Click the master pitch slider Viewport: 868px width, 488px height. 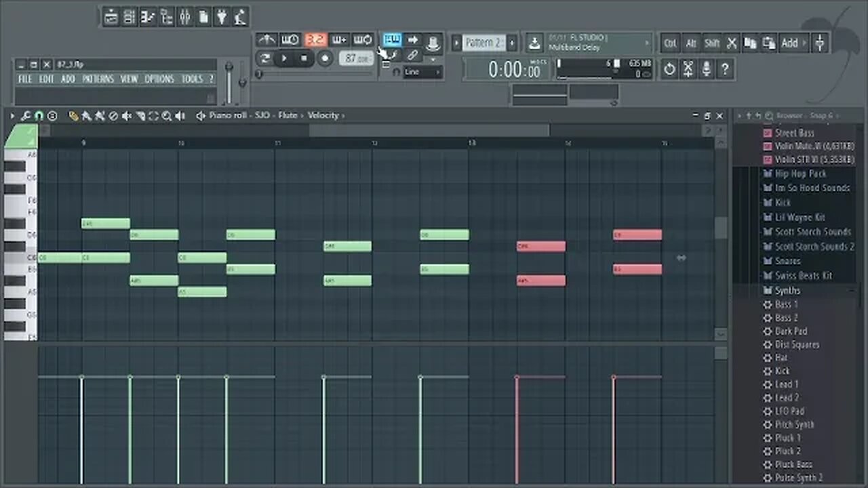242,83
